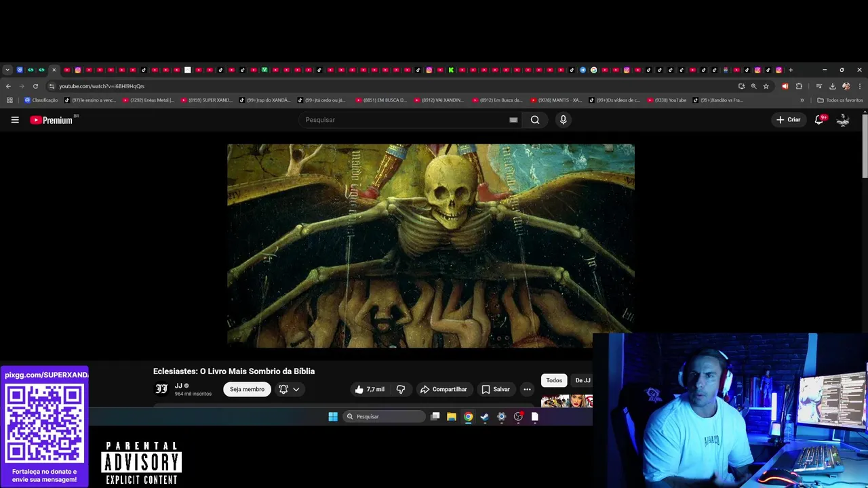Go to YouTube Premium home logo
Viewport: 868px width, 488px height.
(52, 120)
